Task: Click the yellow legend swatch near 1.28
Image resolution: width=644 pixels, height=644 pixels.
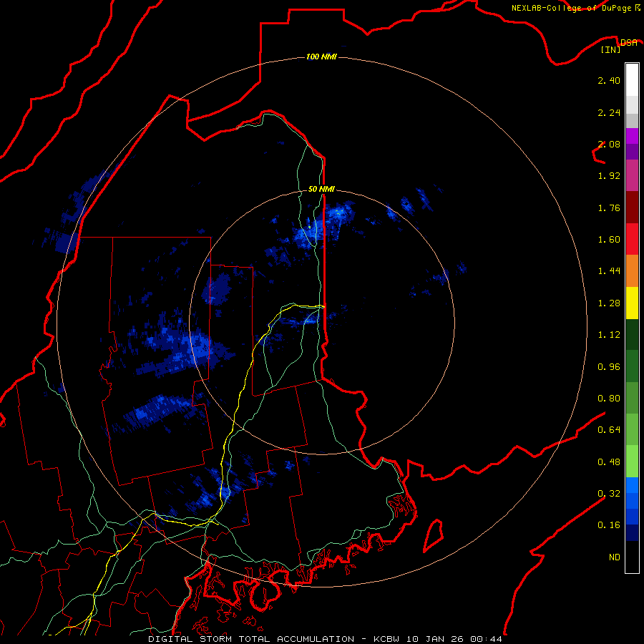Action: [632, 303]
